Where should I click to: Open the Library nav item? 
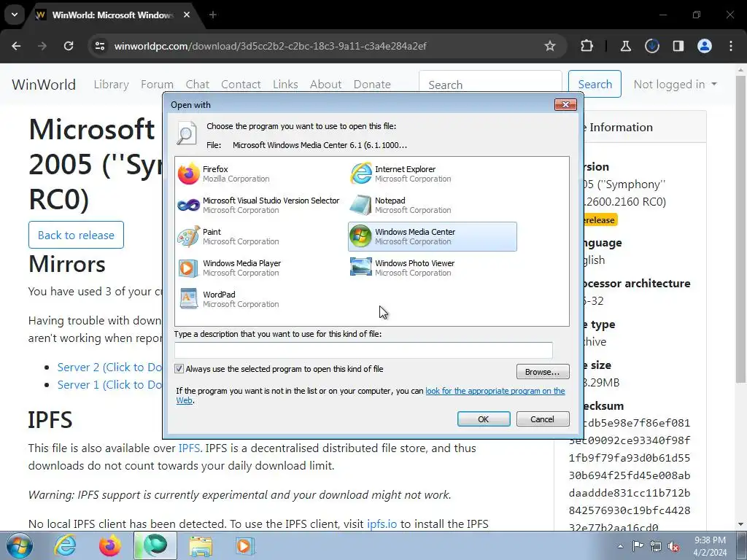pos(111,85)
